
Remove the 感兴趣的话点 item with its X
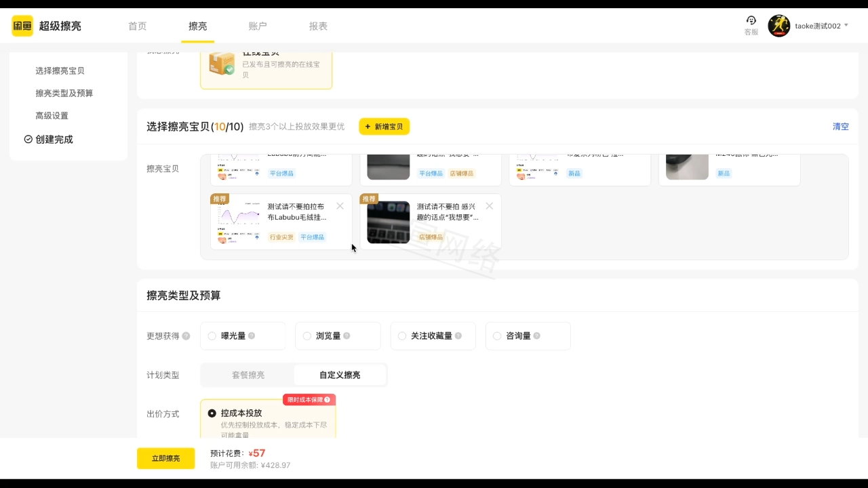[489, 206]
